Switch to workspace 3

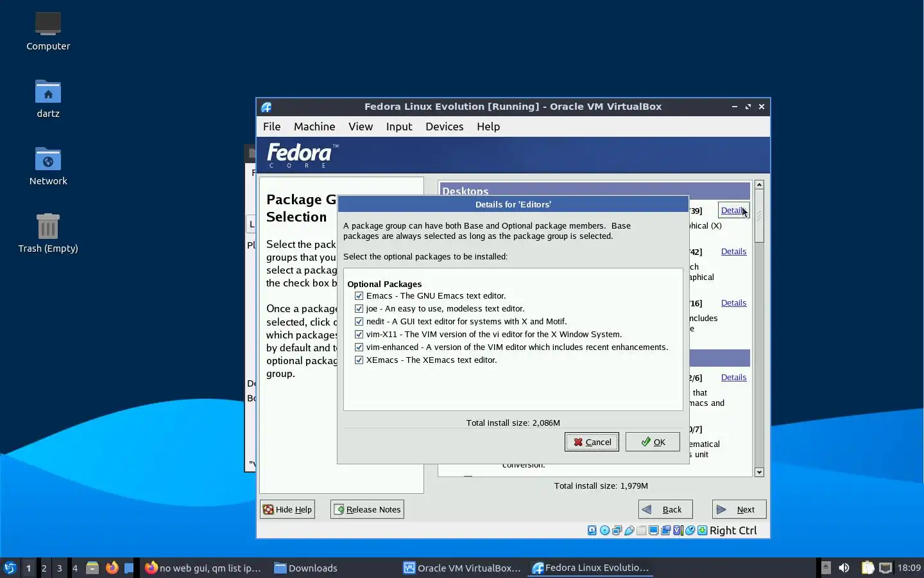[60, 568]
